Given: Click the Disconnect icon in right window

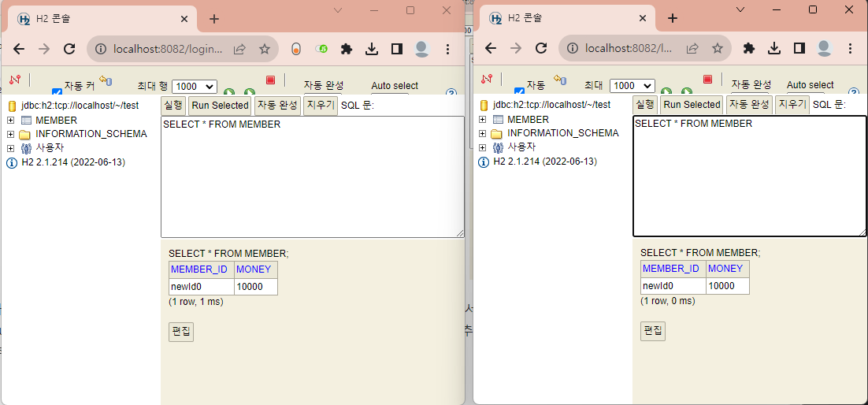Looking at the screenshot, I should 487,80.
